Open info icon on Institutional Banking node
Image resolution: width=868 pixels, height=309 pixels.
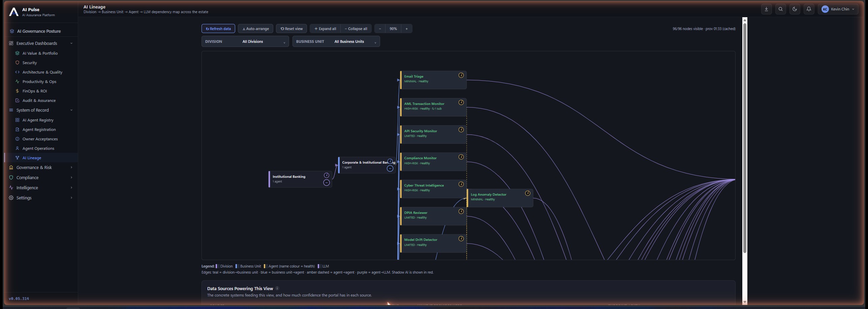[326, 175]
